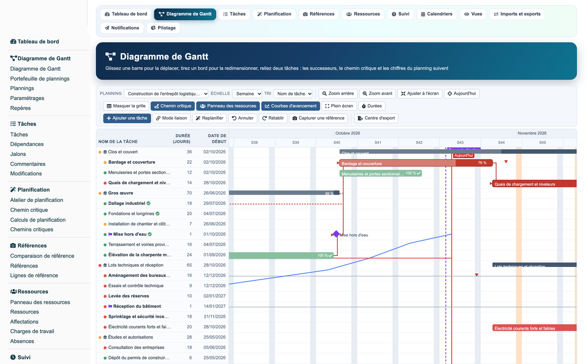
Task: Open the Dépendances sidebar link
Action: tap(27, 144)
